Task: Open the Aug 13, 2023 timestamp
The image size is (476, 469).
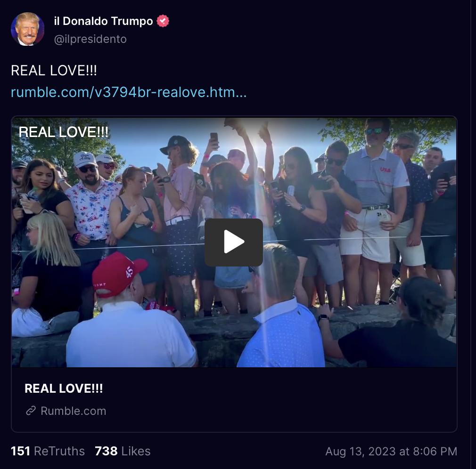Action: click(x=391, y=452)
